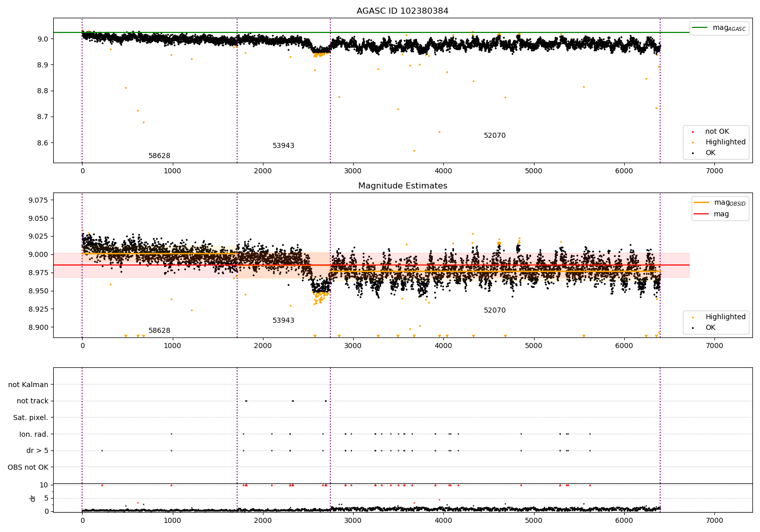Select the 'Sat. pixel.' row label
This screenshot has width=760, height=532.
pyautogui.click(x=30, y=417)
